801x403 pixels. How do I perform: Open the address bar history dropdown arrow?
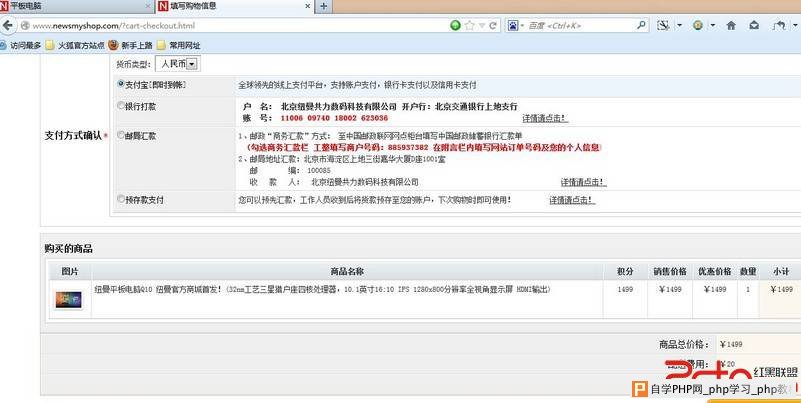click(482, 26)
